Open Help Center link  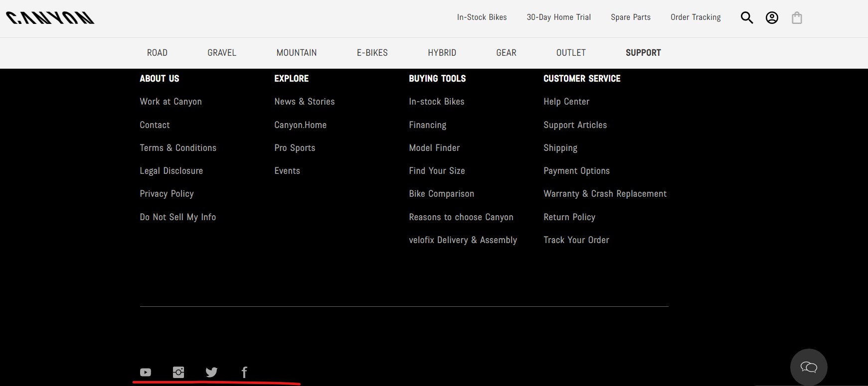[x=566, y=102]
